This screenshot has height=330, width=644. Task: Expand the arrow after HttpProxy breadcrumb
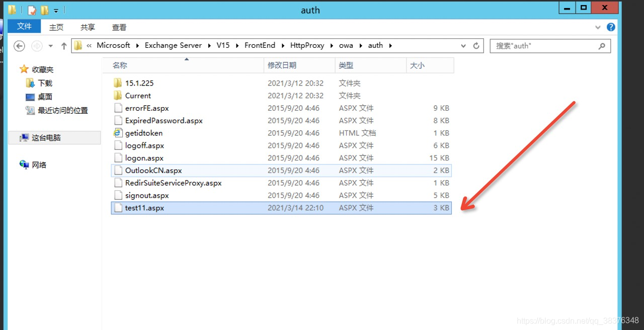point(332,46)
